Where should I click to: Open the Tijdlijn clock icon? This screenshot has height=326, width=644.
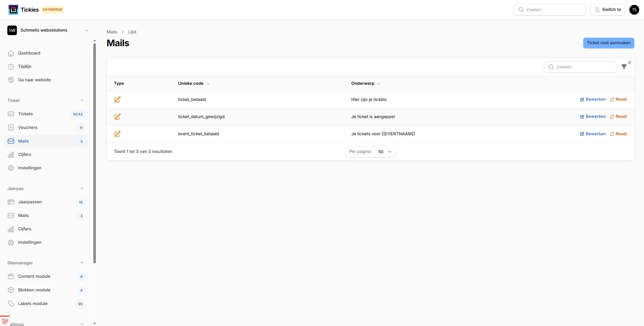[11, 66]
